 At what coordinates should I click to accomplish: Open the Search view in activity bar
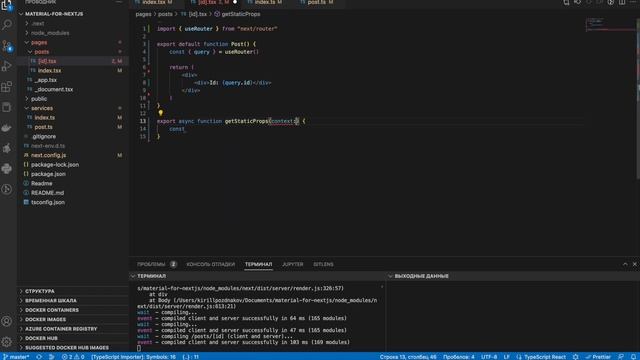[x=7, y=24]
